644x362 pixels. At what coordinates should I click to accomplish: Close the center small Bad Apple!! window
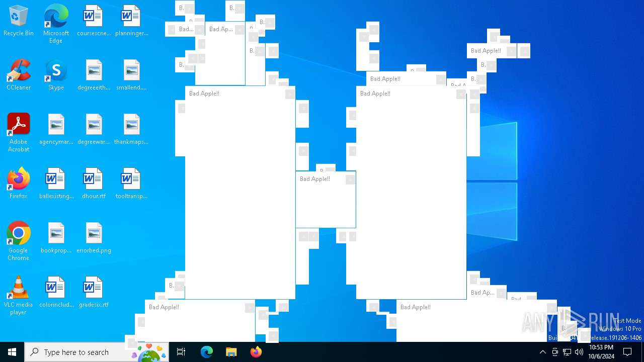pyautogui.click(x=350, y=179)
